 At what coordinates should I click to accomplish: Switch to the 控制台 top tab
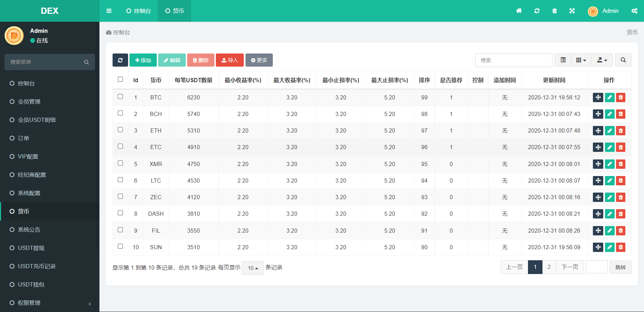click(138, 11)
